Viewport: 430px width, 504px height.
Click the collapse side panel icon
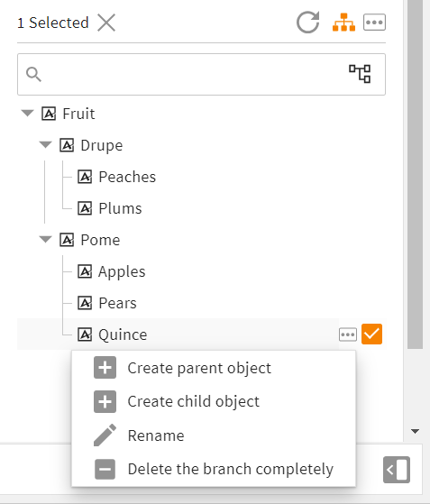coord(397,470)
